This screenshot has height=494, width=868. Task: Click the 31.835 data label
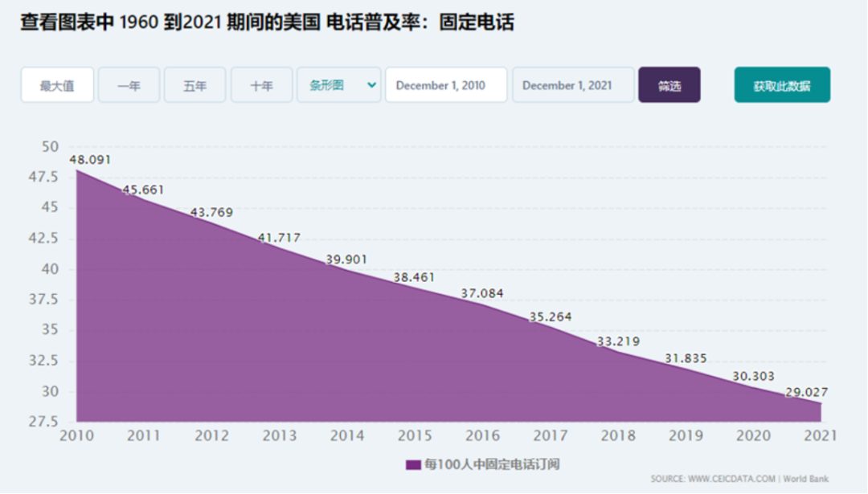(686, 358)
